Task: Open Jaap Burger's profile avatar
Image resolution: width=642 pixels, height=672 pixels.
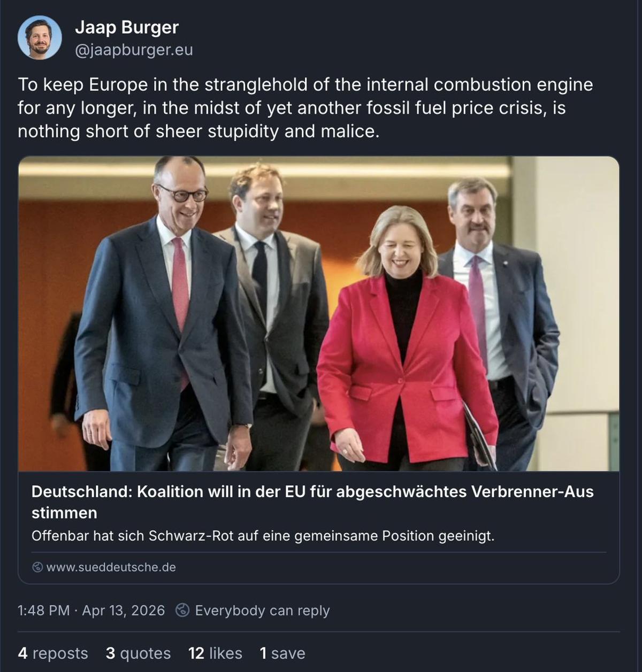Action: [40, 38]
